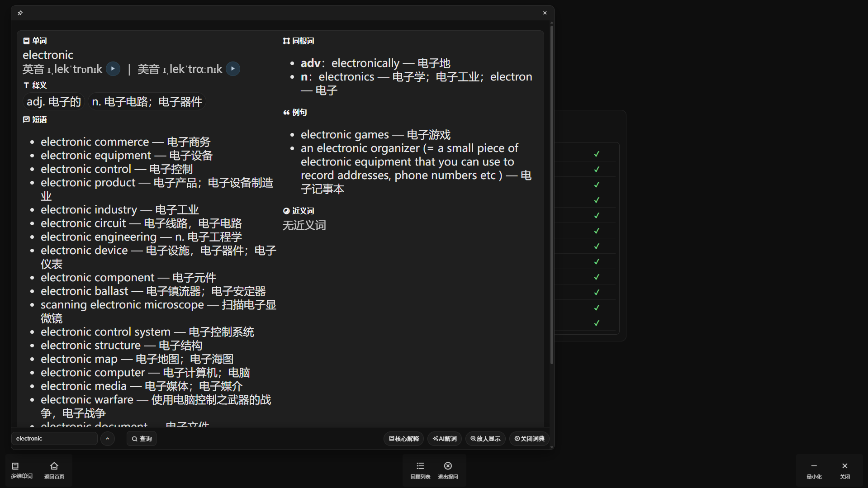Click the first green checkmark in list

pos(597,154)
